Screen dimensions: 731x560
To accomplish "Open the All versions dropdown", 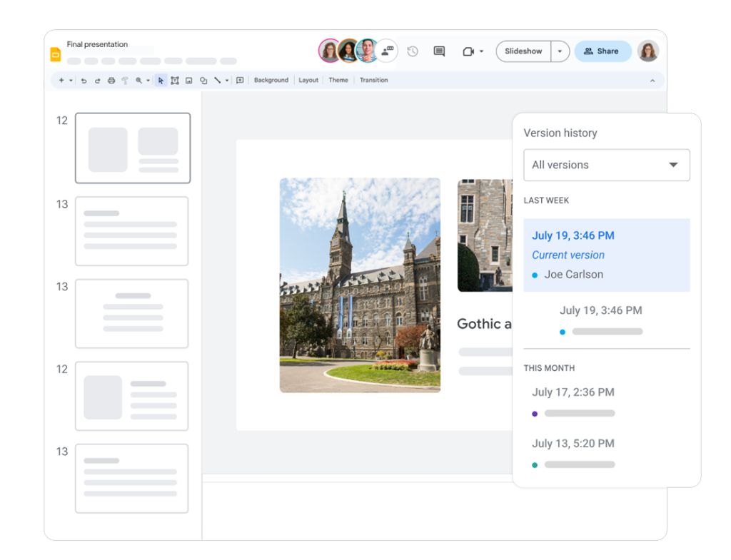I will pos(606,165).
